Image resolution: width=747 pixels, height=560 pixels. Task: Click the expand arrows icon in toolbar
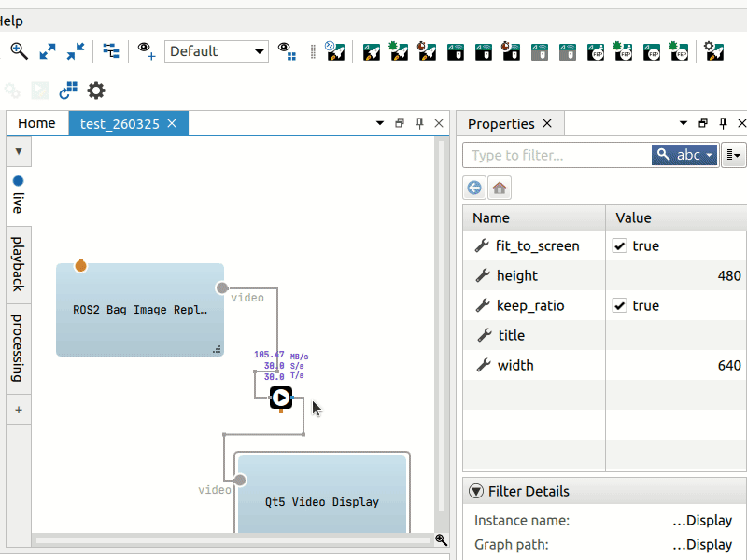click(48, 50)
